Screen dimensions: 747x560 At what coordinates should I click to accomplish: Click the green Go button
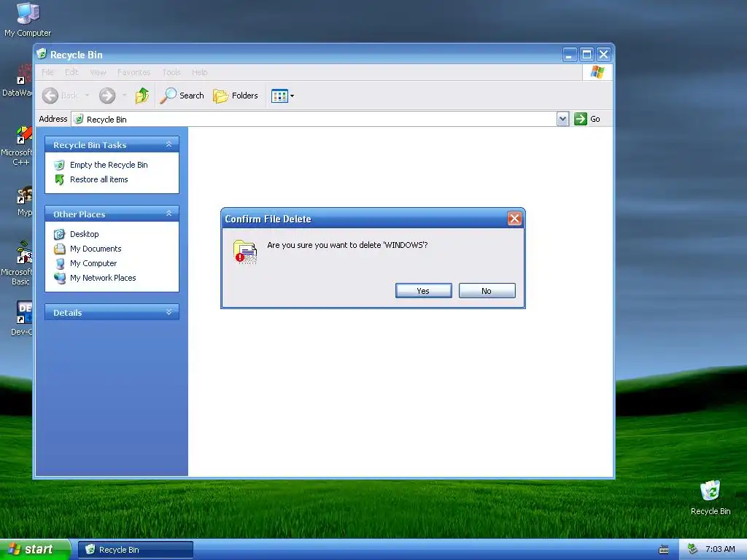(x=587, y=119)
